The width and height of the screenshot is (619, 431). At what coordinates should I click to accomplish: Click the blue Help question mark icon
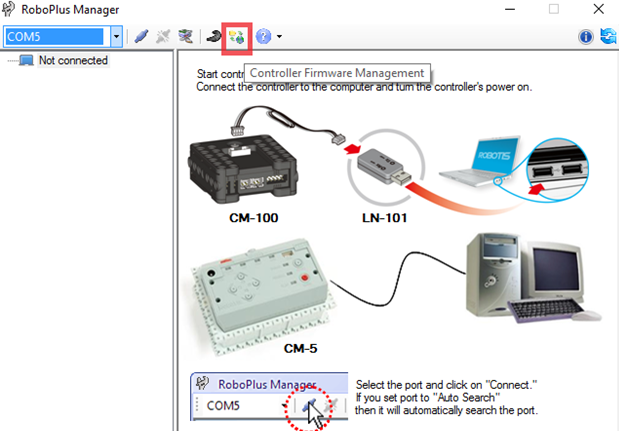point(263,36)
